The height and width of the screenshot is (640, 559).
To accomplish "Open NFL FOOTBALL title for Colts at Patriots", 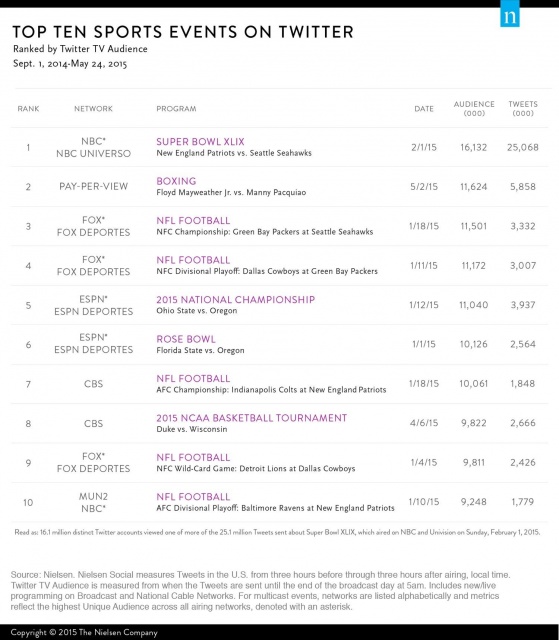I will (193, 378).
